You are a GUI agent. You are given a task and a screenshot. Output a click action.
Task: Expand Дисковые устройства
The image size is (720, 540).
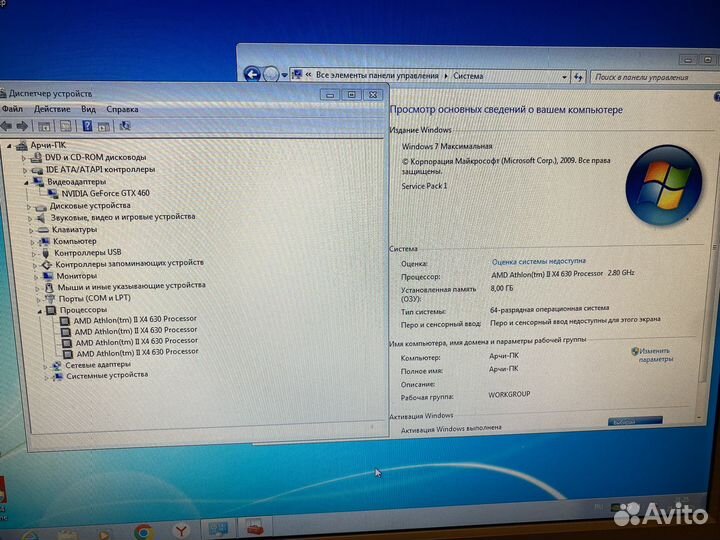tap(28, 207)
